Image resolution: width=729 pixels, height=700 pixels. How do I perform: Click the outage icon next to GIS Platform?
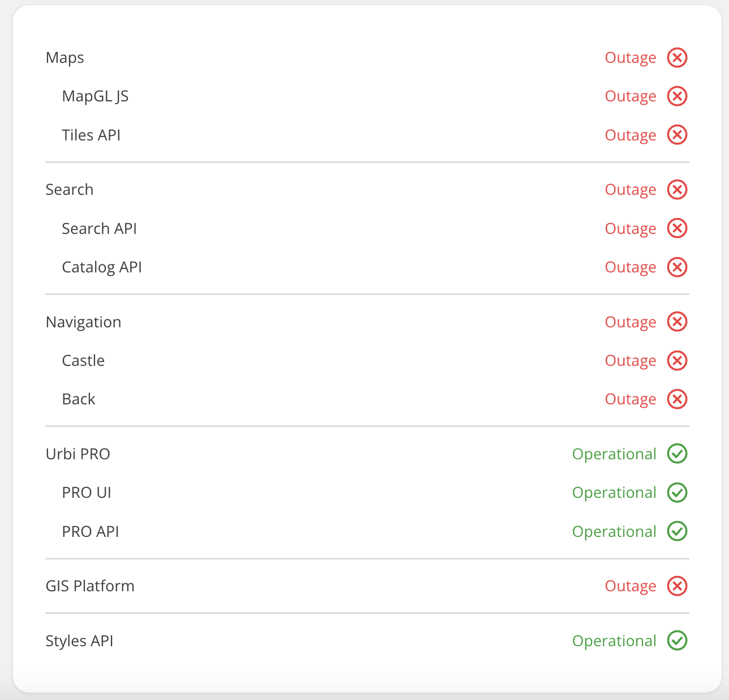[677, 586]
